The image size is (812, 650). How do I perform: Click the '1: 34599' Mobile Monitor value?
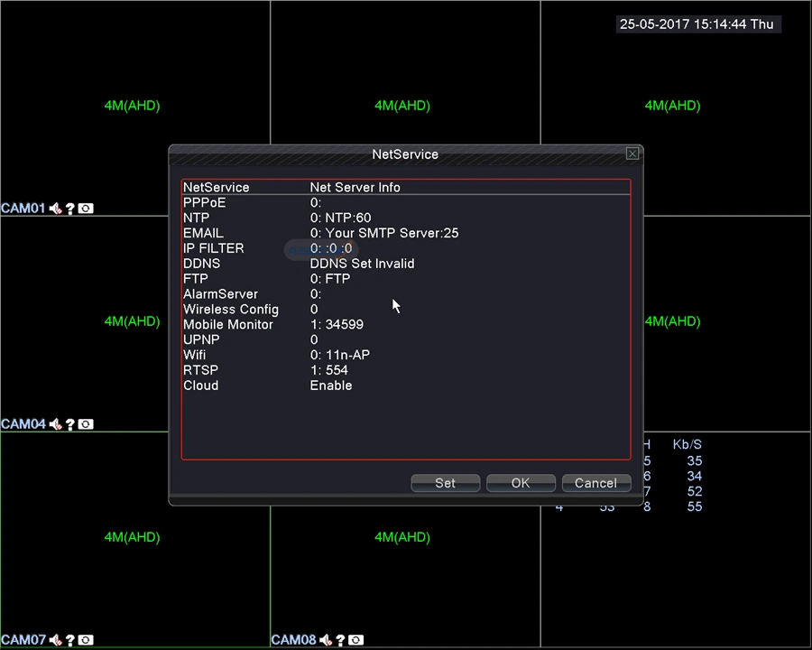(337, 324)
